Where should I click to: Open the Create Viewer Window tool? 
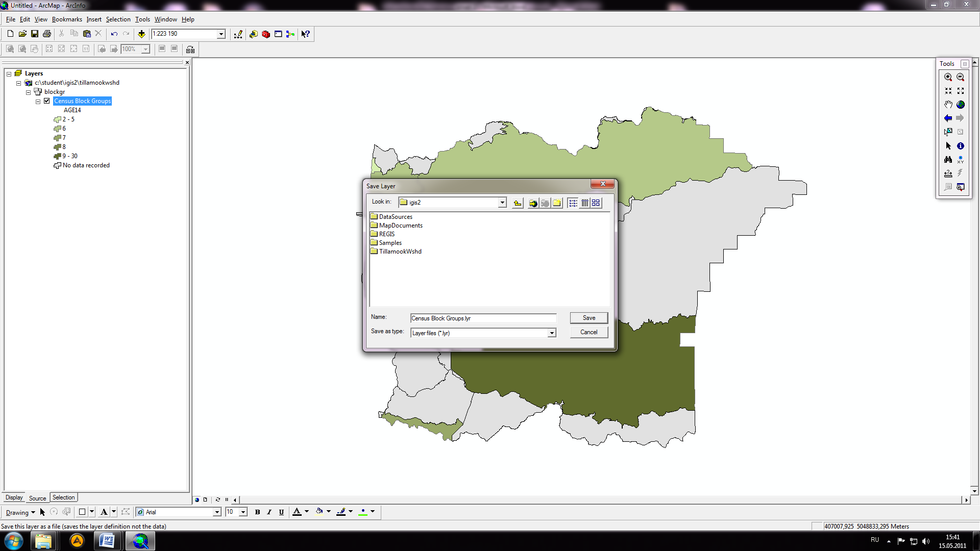pos(961,187)
